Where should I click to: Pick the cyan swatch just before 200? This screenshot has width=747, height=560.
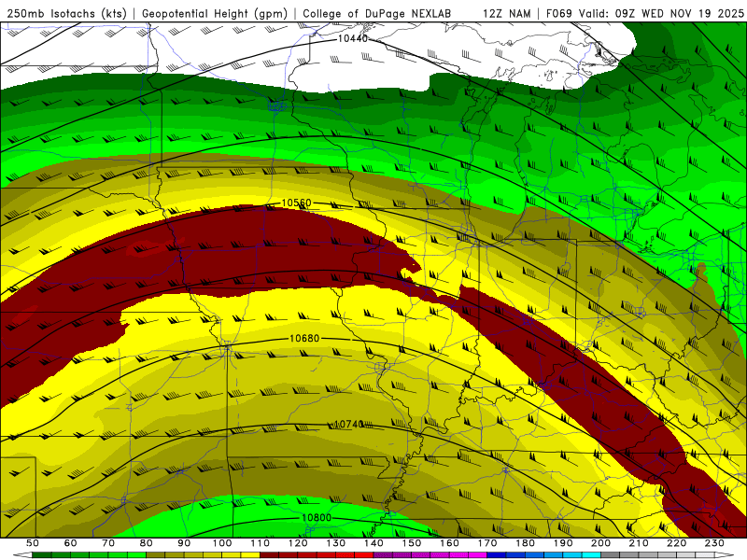(591, 555)
